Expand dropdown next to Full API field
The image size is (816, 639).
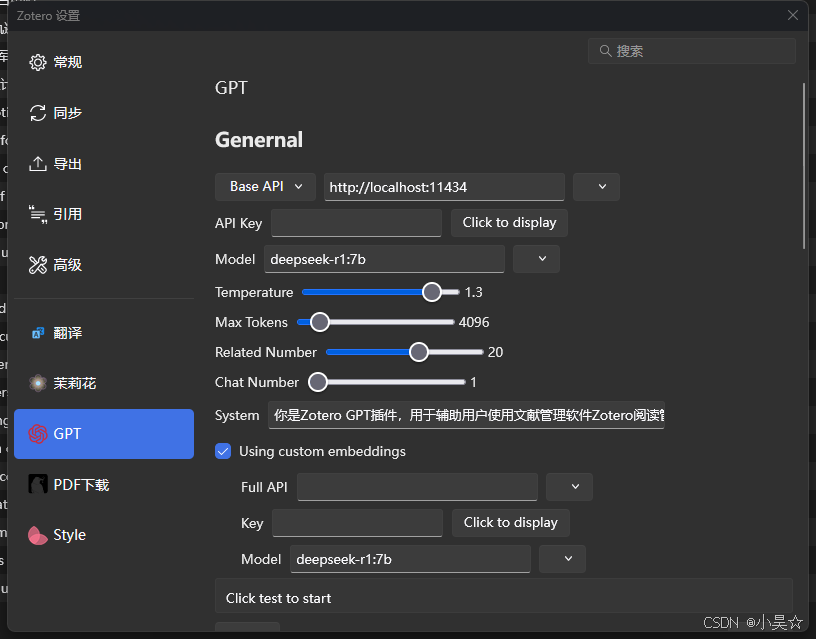coord(569,487)
